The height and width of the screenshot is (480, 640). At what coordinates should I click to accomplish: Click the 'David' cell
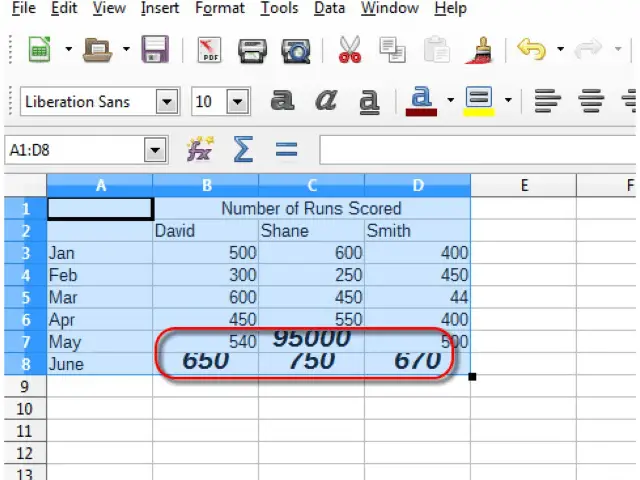206,231
